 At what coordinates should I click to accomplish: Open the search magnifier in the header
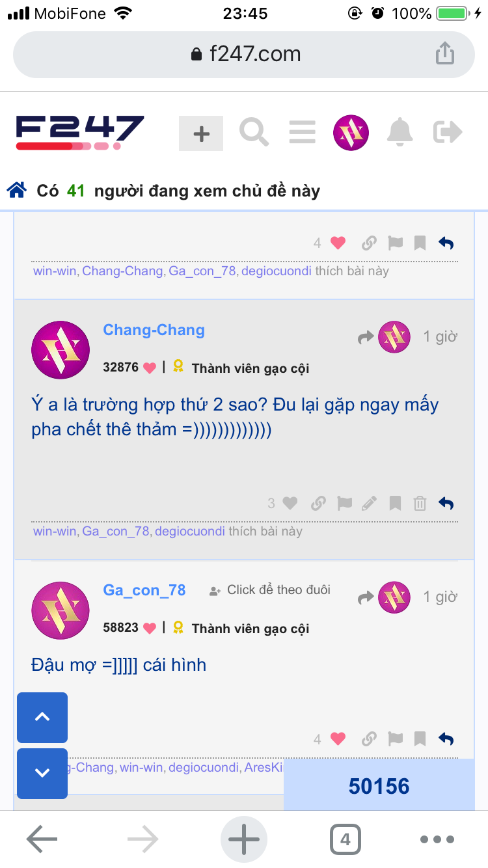[254, 132]
